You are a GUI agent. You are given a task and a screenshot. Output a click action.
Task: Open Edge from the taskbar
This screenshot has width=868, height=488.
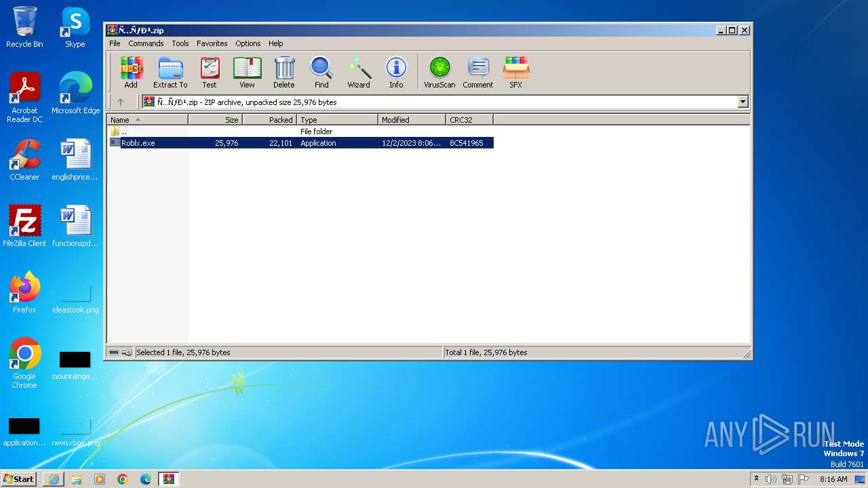tap(146, 479)
